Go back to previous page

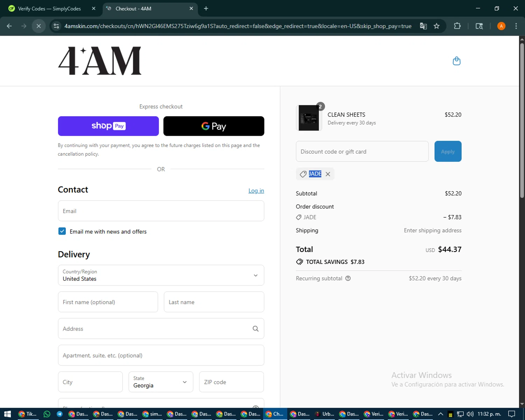[9, 26]
